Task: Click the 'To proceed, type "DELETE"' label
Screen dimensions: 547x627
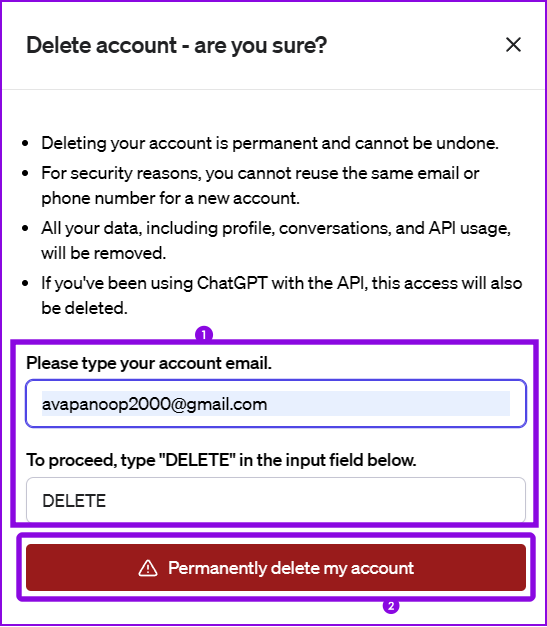Action: pos(221,460)
